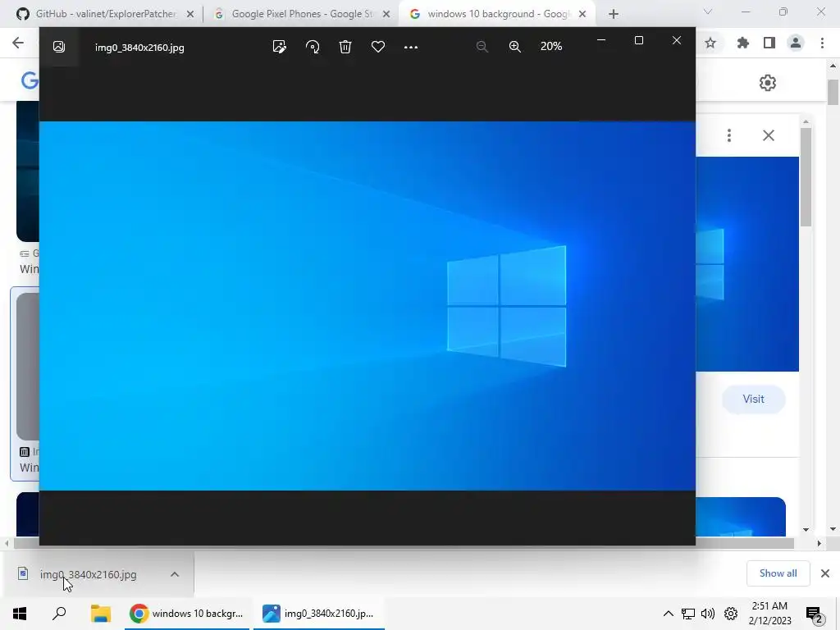Toggle the Chrome side panel icon
The image size is (840, 630).
click(769, 43)
